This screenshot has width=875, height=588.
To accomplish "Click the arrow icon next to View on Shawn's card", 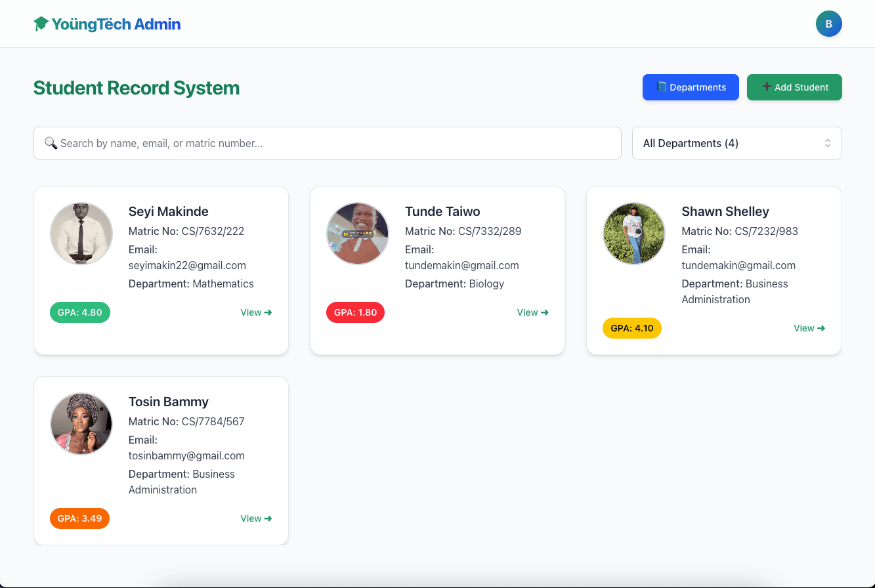I will coord(822,328).
